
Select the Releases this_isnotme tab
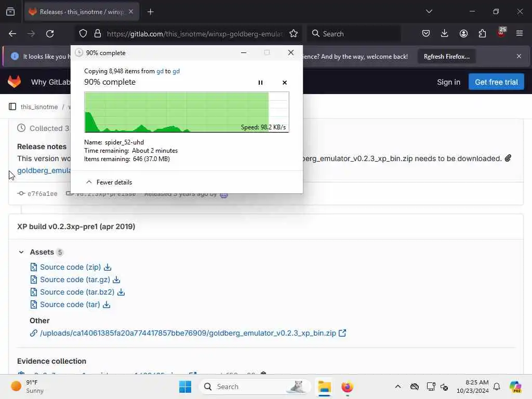tap(82, 12)
